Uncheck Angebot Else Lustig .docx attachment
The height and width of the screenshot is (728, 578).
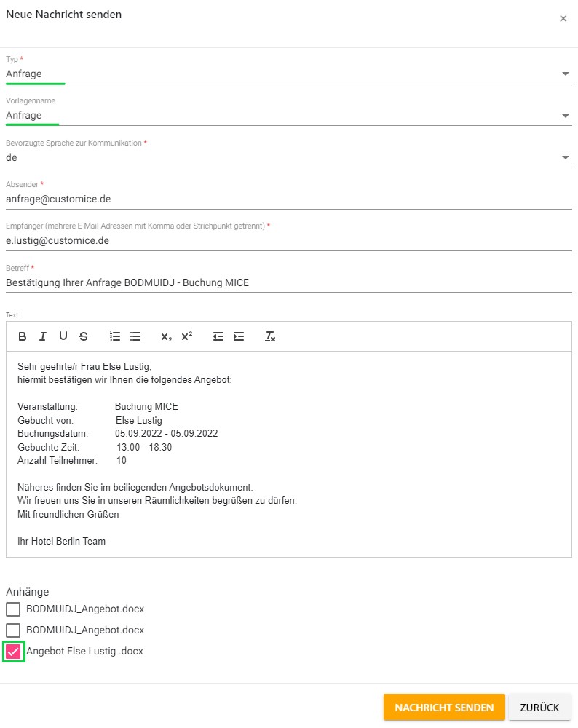[x=13, y=652]
